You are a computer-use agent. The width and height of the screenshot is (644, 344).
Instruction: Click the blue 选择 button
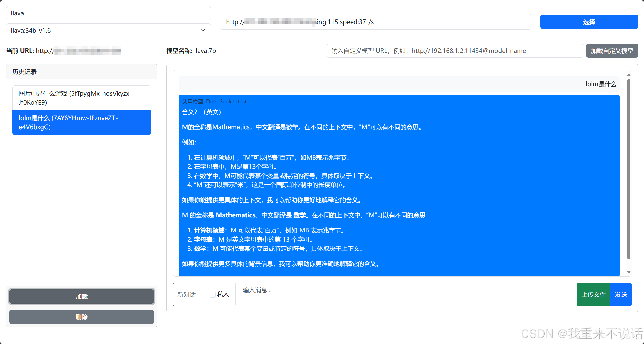589,22
